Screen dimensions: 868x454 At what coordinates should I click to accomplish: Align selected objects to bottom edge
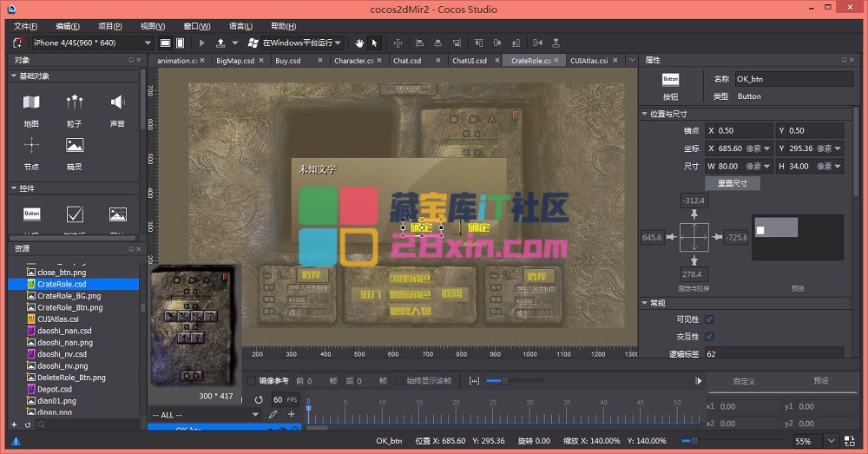point(516,43)
